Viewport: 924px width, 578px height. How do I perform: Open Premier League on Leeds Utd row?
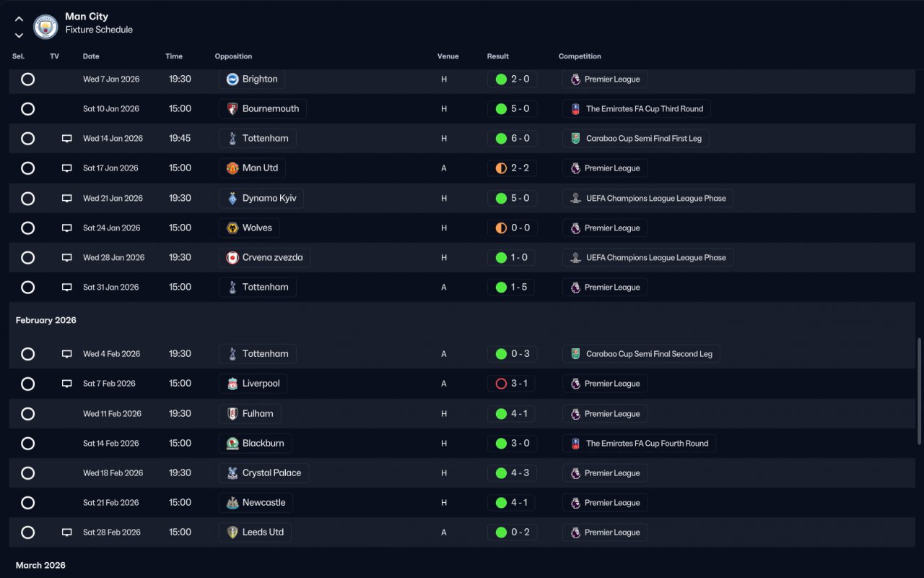[x=605, y=532]
